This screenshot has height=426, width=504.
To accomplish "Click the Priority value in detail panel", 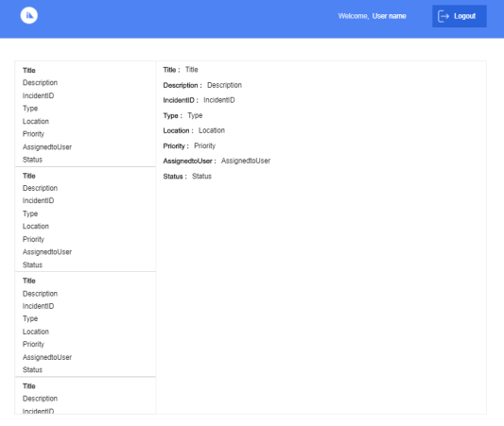I will 205,146.
